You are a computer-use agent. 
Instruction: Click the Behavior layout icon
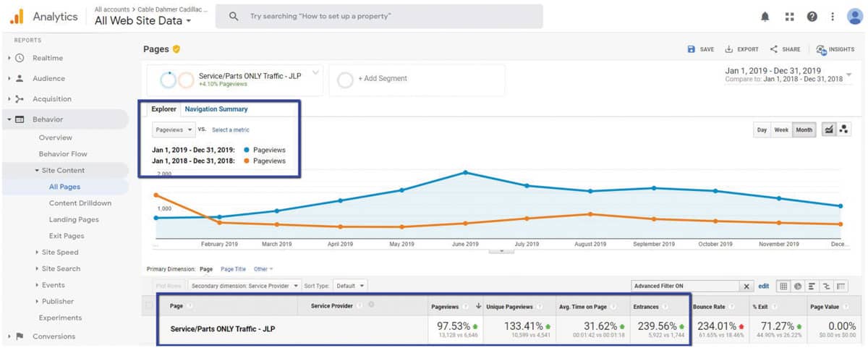(x=20, y=119)
